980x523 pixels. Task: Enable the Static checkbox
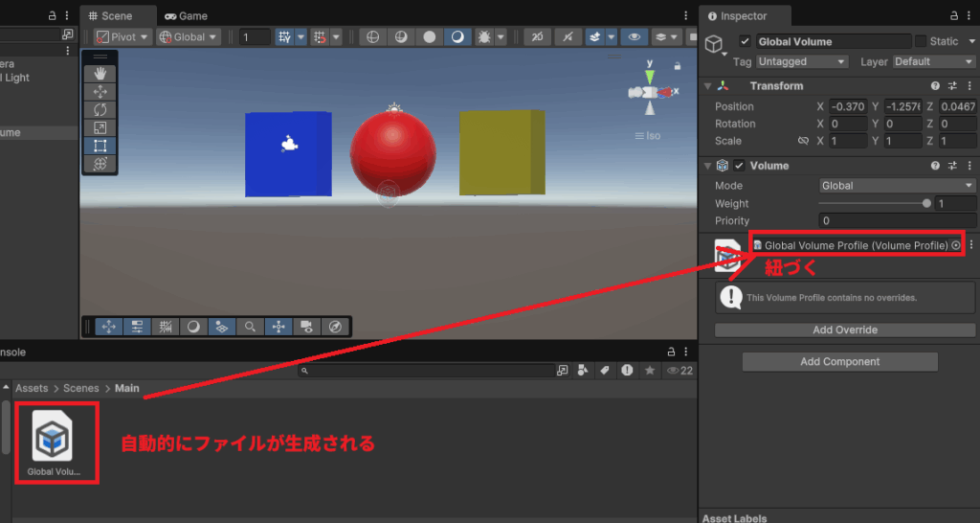(x=921, y=42)
